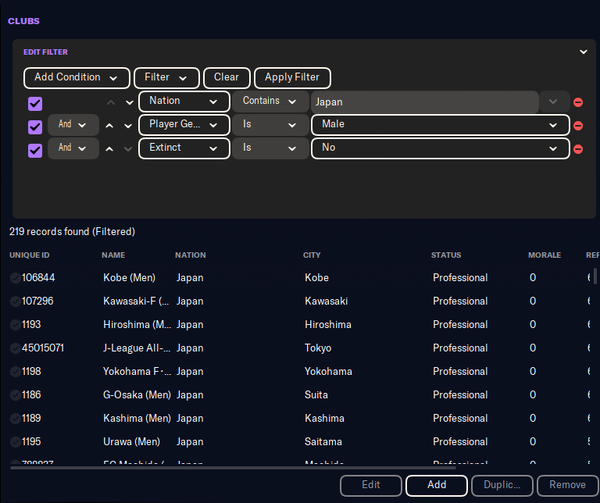The image size is (600, 503).
Task: Click the Apply Filter button
Action: [292, 77]
